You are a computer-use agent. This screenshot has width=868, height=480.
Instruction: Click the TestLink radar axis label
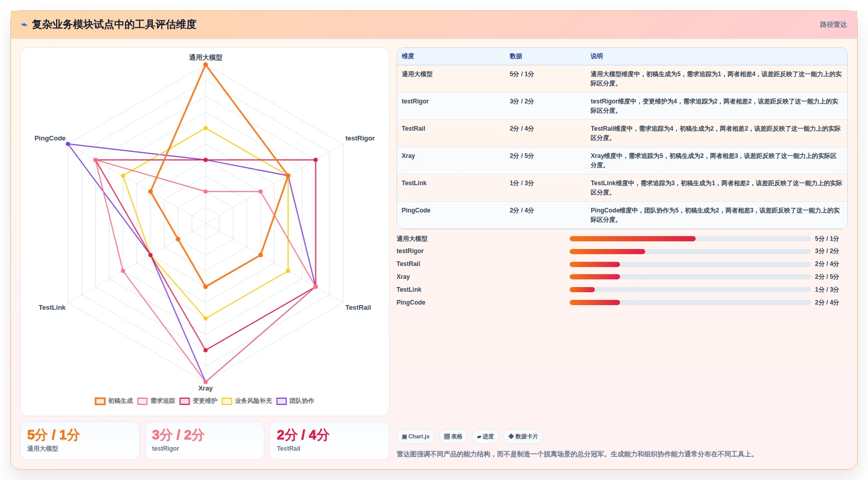point(52,308)
